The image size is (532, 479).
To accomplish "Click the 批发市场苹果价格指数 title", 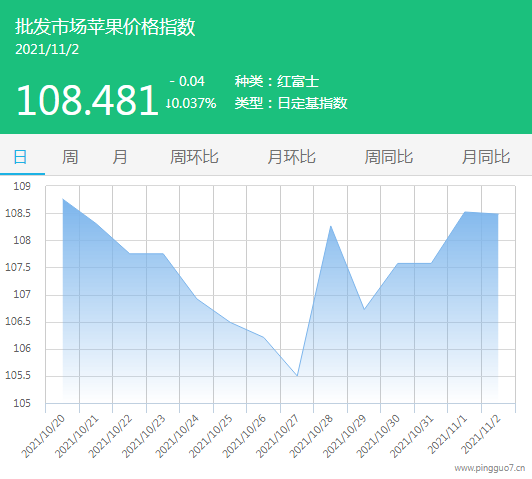I will tap(105, 26).
